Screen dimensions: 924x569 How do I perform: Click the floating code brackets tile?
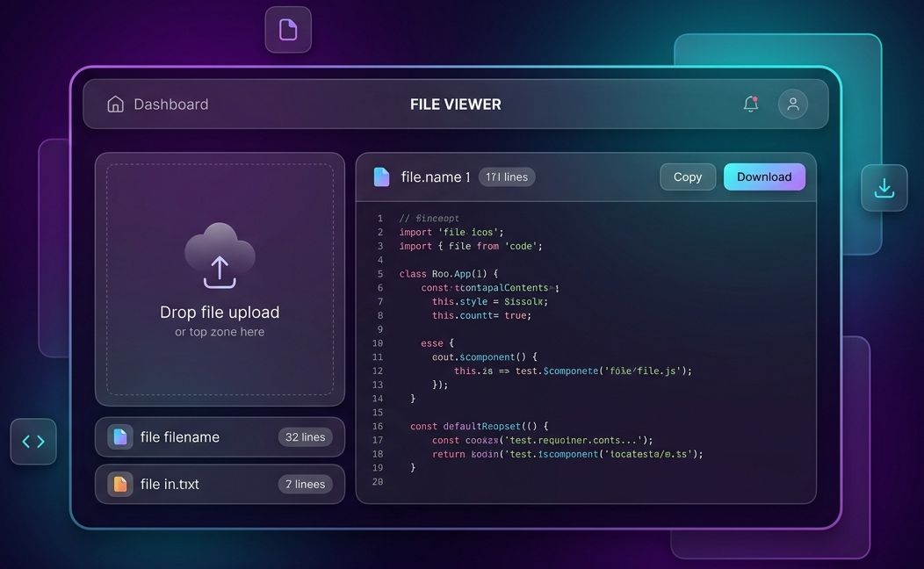tap(33, 441)
